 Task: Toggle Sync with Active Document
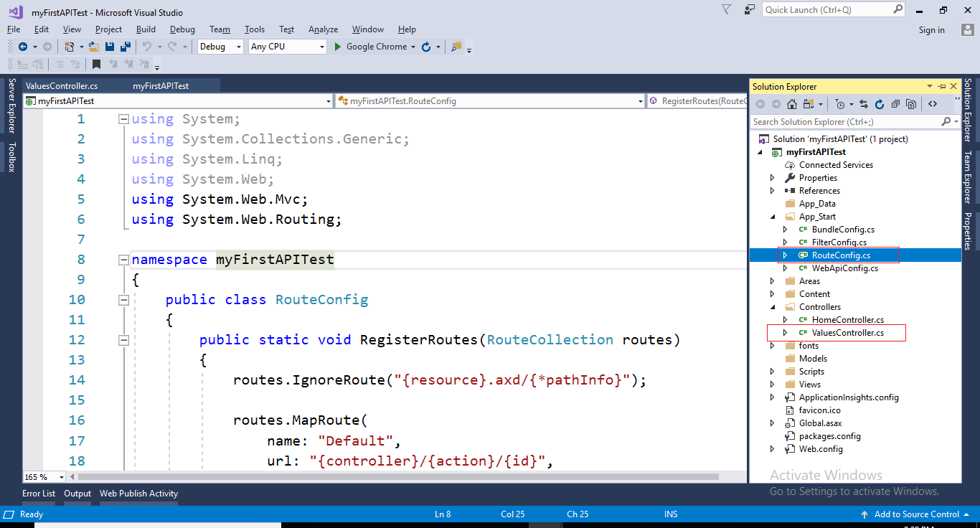pos(864,104)
